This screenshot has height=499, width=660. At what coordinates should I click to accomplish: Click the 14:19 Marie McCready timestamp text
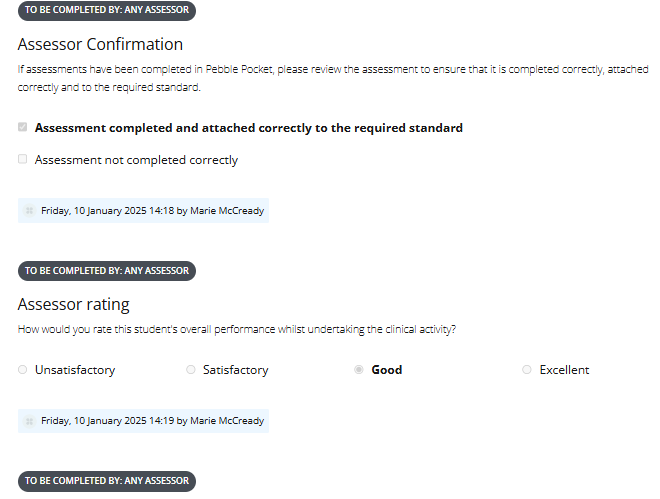pyautogui.click(x=152, y=421)
